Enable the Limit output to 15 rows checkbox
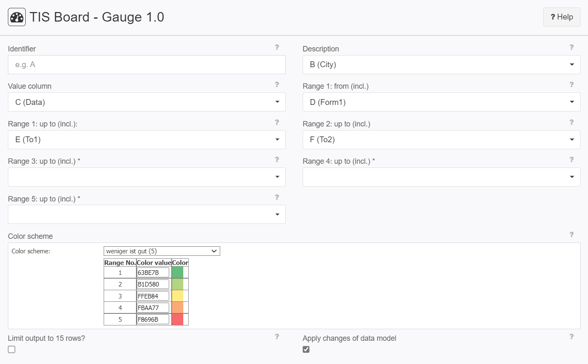The width and height of the screenshot is (588, 364). pyautogui.click(x=12, y=349)
